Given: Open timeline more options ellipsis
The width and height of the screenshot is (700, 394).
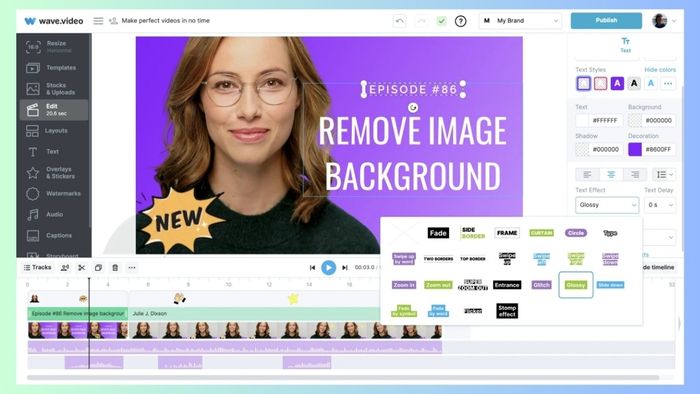Looking at the screenshot, I should click(132, 268).
